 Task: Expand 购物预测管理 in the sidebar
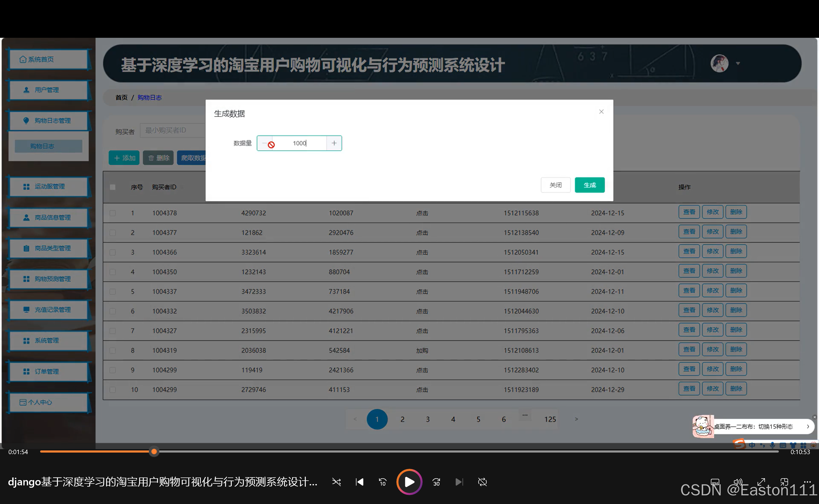49,279
